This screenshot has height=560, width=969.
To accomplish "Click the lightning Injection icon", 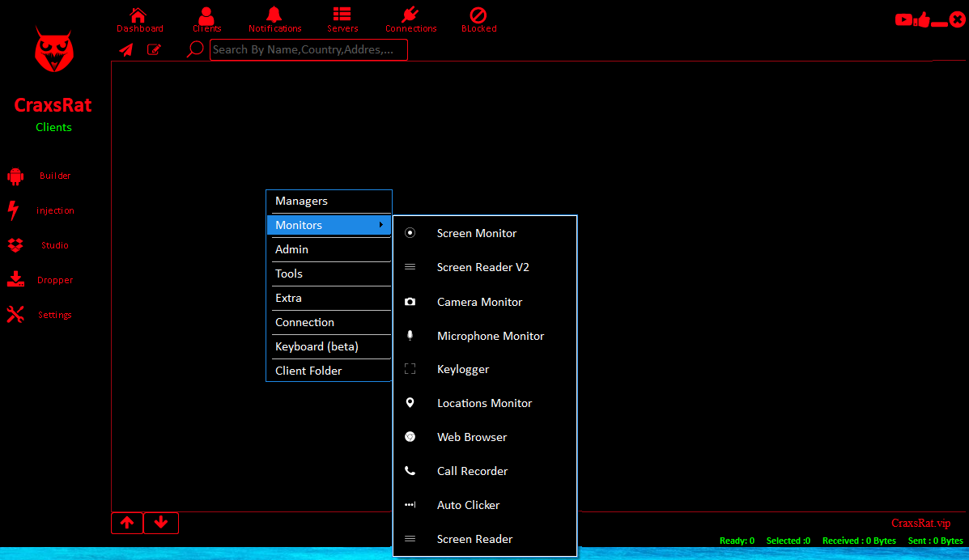I will (x=14, y=210).
